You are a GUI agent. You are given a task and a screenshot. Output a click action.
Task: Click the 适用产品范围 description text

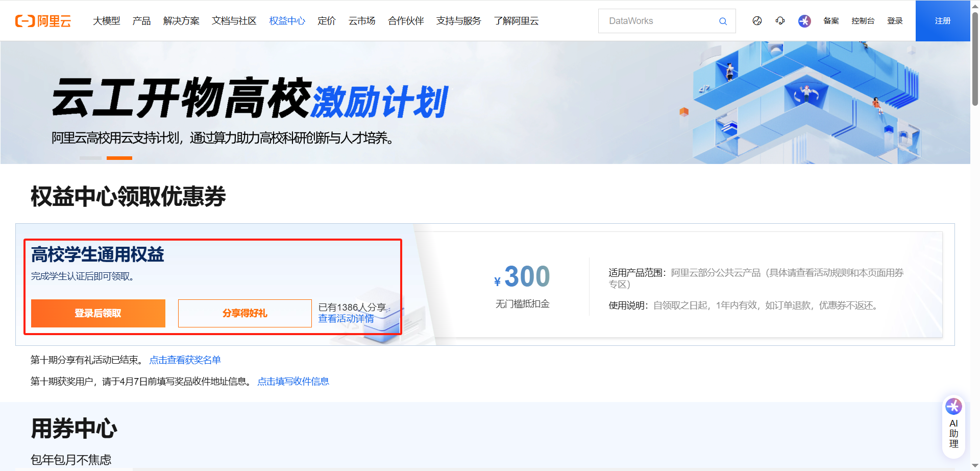(756, 278)
